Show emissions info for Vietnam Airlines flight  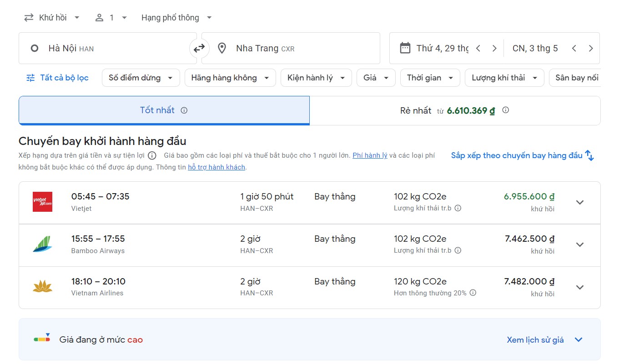click(x=473, y=293)
